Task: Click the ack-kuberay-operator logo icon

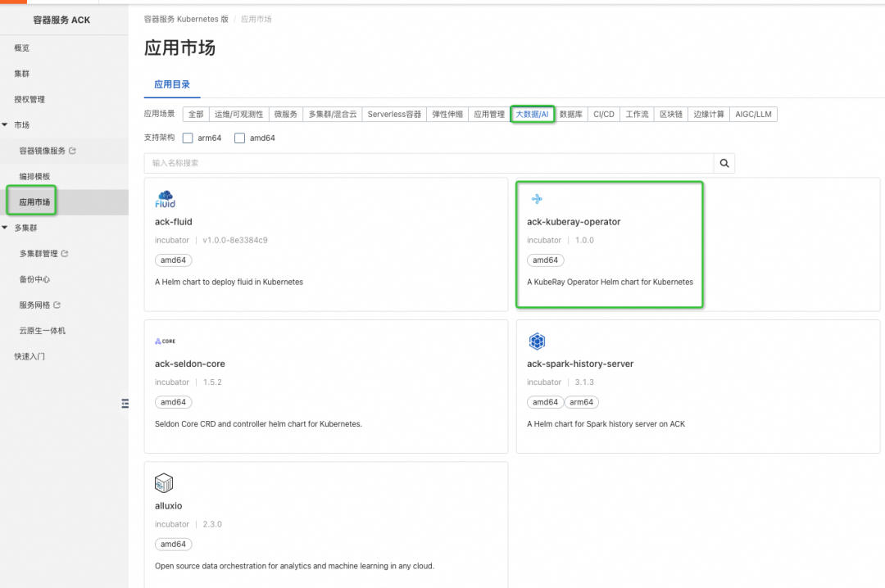Action: pos(537,199)
